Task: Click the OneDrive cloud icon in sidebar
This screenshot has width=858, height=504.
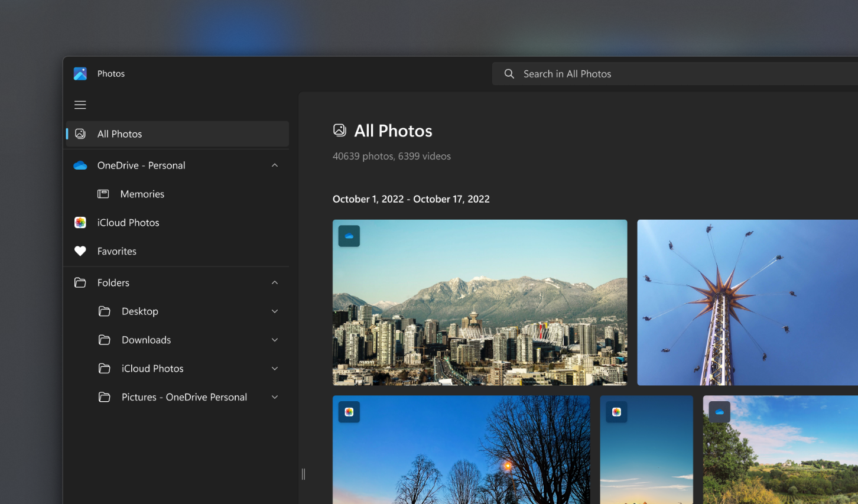Action: click(80, 165)
